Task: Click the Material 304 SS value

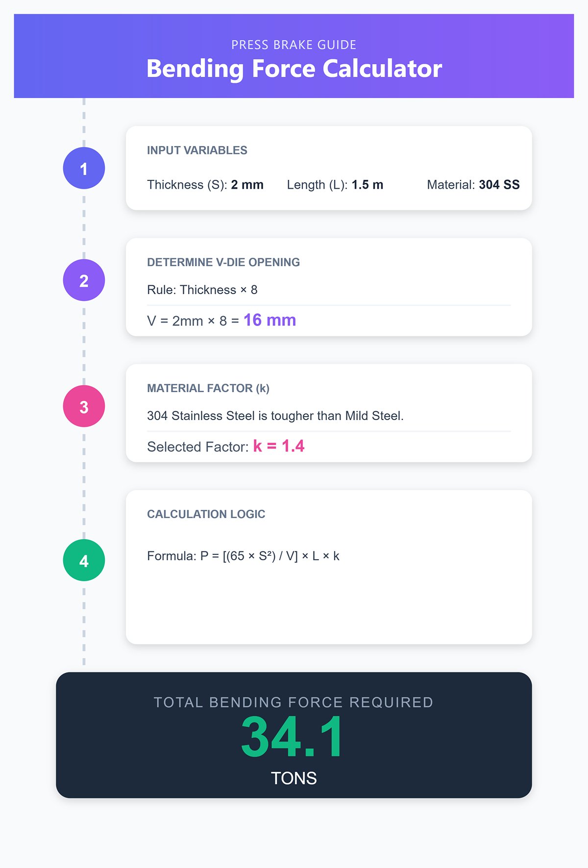Action: coord(499,185)
